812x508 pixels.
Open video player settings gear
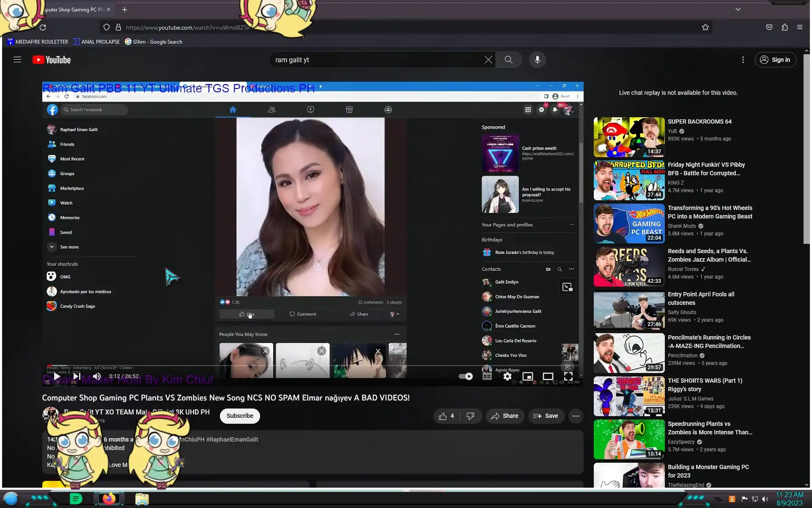[507, 376]
